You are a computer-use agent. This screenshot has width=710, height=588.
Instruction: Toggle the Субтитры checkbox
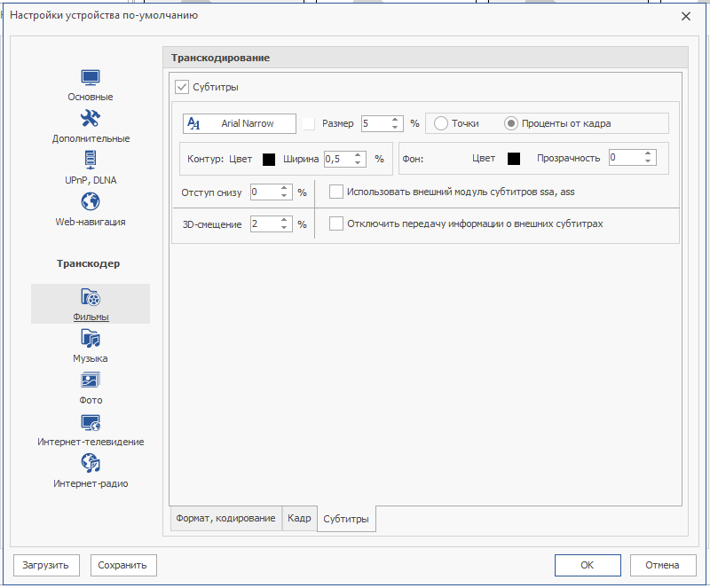click(x=183, y=87)
